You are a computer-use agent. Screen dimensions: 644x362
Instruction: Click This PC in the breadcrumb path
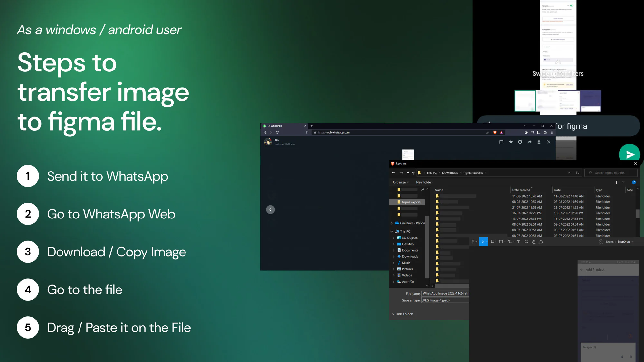pyautogui.click(x=431, y=173)
